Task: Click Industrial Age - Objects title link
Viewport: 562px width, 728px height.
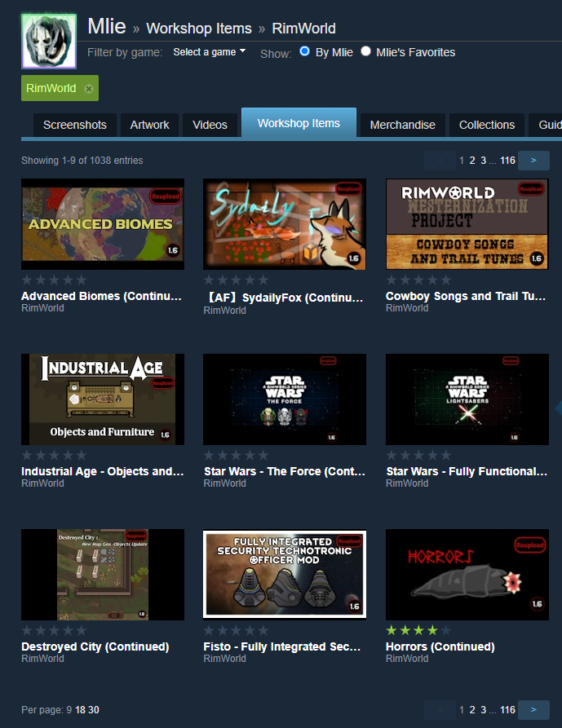Action: tap(103, 471)
